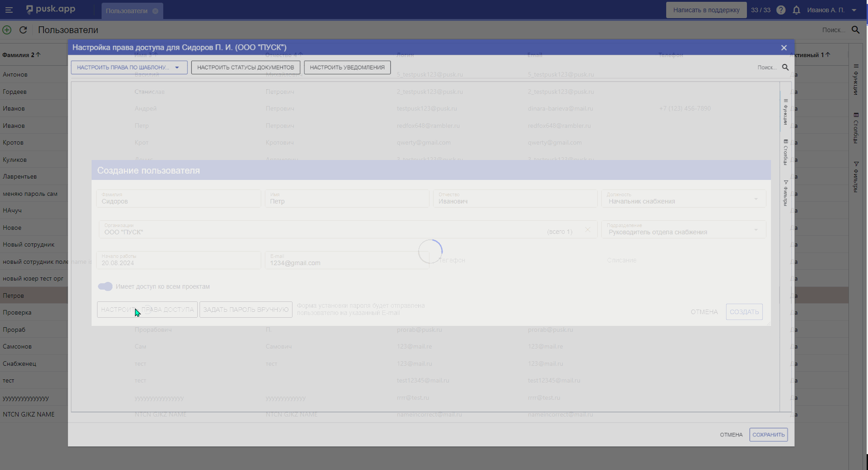Viewport: 868px width, 470px height.
Task: Select the Куликов row
Action: (x=424, y=160)
